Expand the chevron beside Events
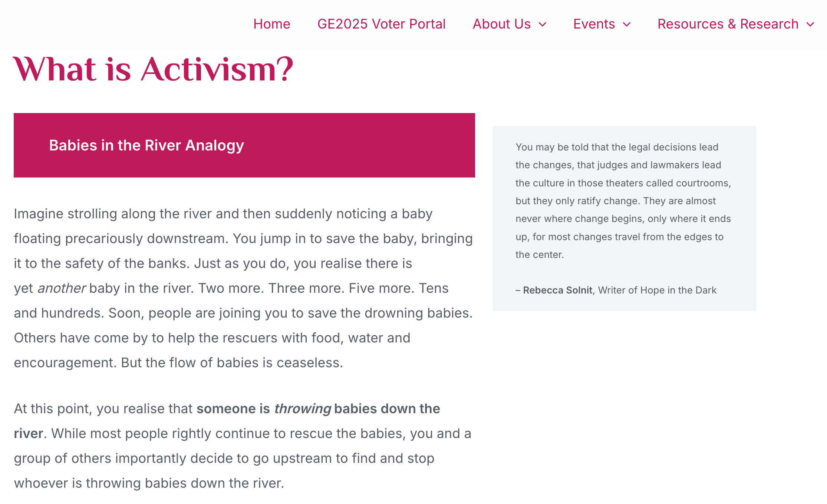This screenshot has height=504, width=827. (x=627, y=24)
